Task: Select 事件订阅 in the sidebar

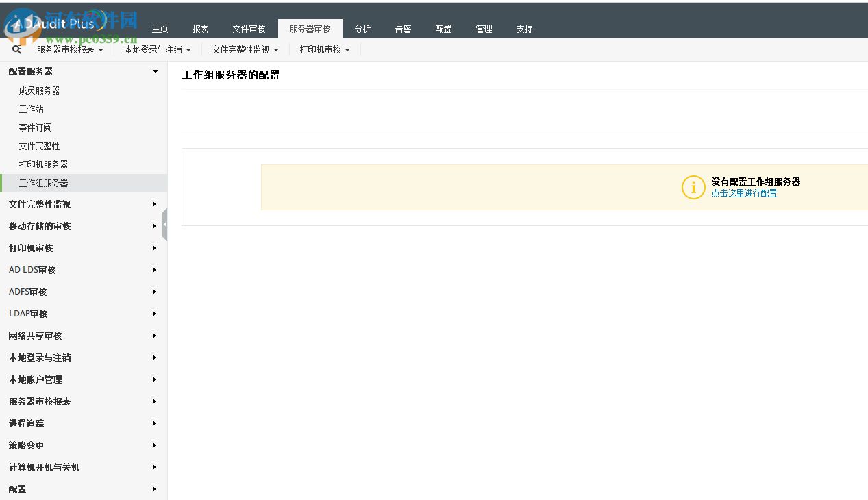Action: click(35, 127)
